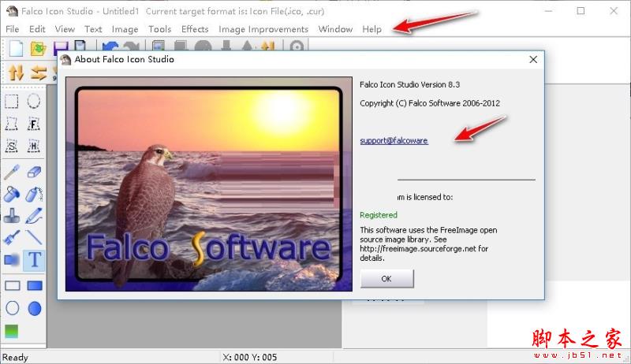This screenshot has width=631, height=364.
Task: Select the filled rectangle tool
Action: [34, 286]
